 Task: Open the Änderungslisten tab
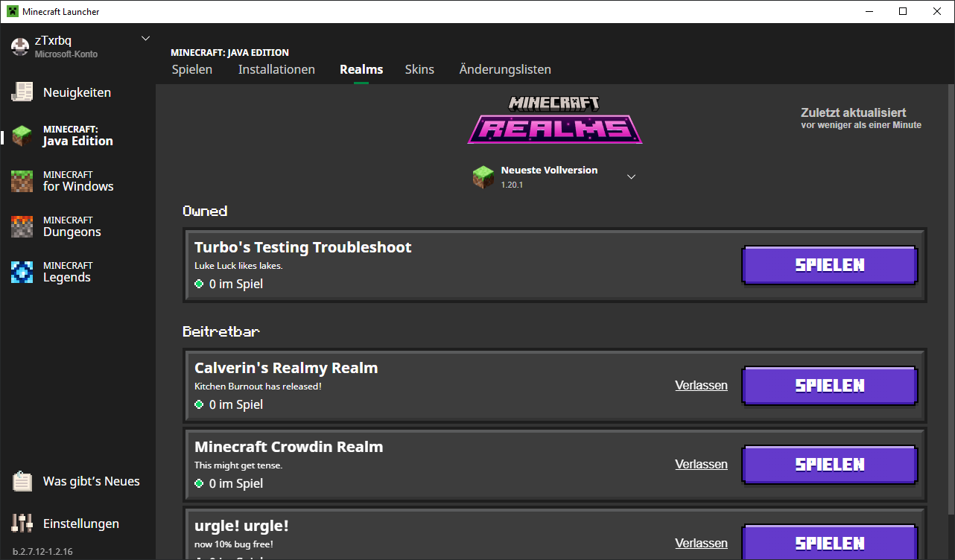(x=505, y=69)
